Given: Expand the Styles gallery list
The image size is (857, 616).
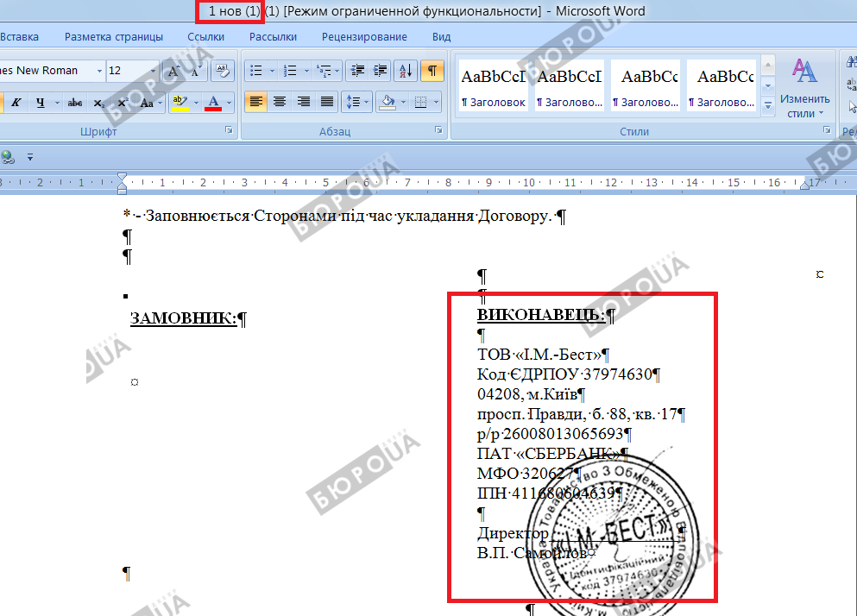Looking at the screenshot, I should pyautogui.click(x=767, y=105).
